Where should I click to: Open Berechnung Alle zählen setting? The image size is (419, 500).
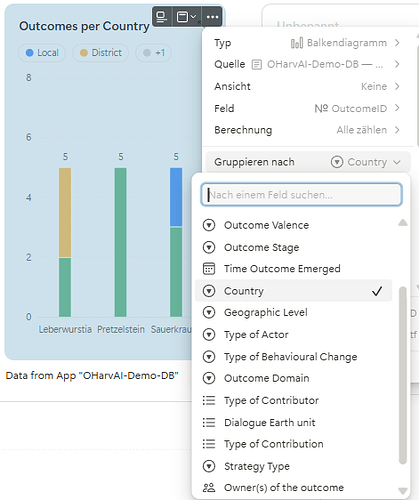click(x=306, y=130)
